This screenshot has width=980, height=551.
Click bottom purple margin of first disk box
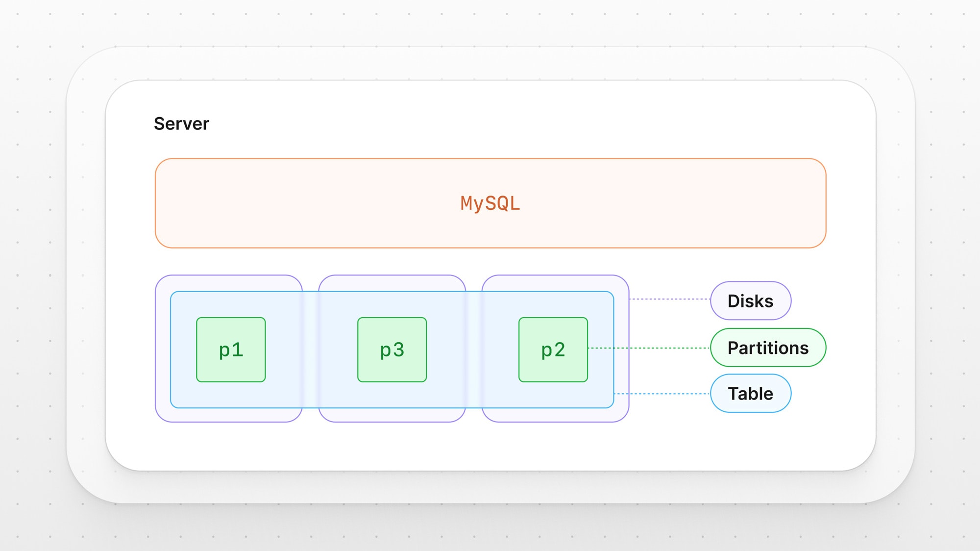228,415
